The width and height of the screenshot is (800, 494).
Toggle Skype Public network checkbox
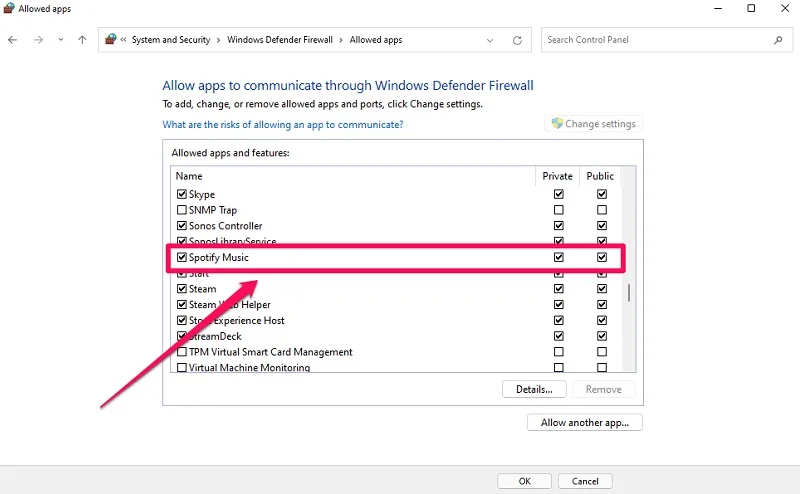602,194
